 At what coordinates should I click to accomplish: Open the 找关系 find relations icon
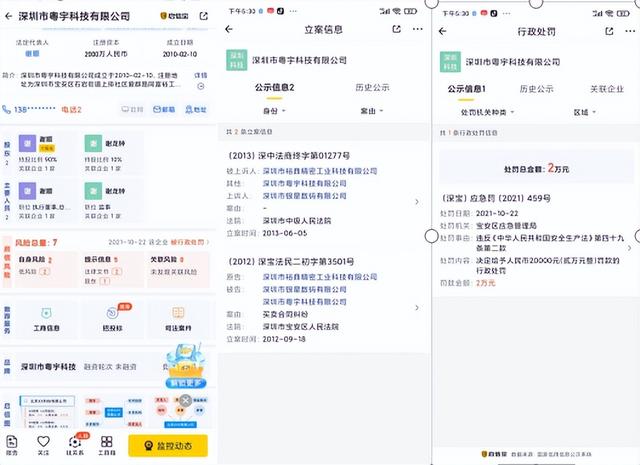tap(75, 445)
